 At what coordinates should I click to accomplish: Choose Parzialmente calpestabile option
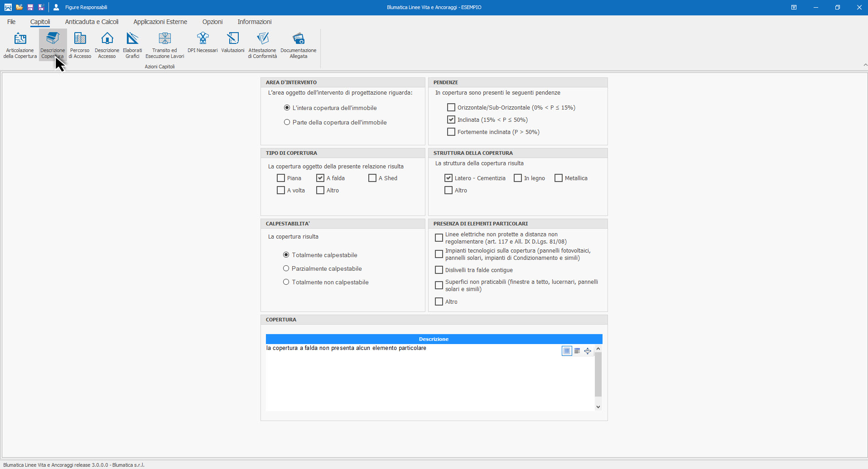[x=286, y=268]
